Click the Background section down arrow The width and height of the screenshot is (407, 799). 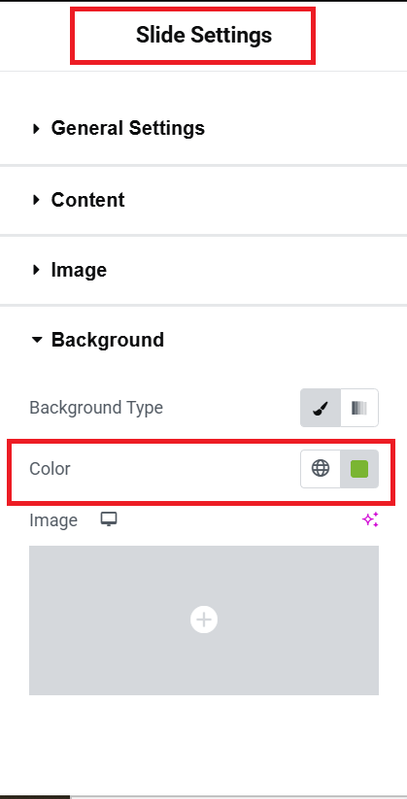pyautogui.click(x=37, y=340)
